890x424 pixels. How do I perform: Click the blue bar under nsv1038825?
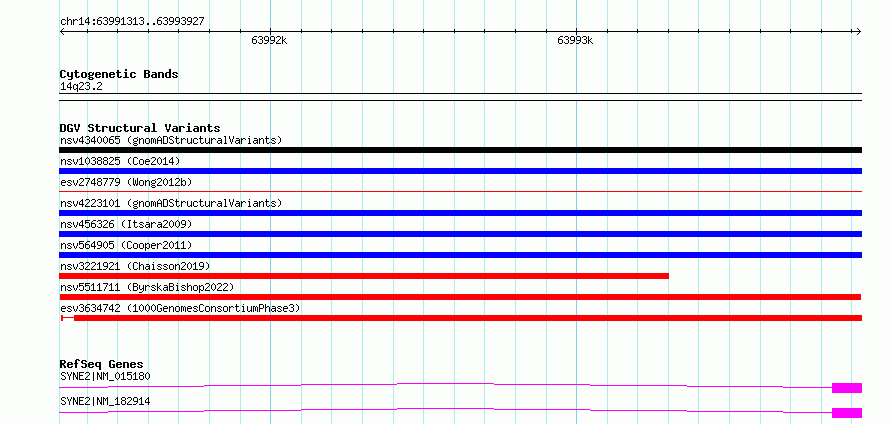coord(460,171)
